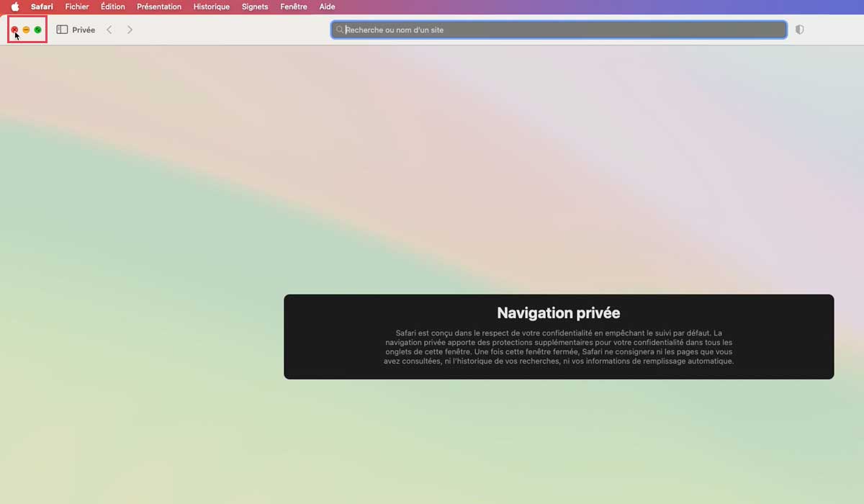Minimize the window with the yellow button
This screenshot has width=864, height=504.
(x=26, y=30)
